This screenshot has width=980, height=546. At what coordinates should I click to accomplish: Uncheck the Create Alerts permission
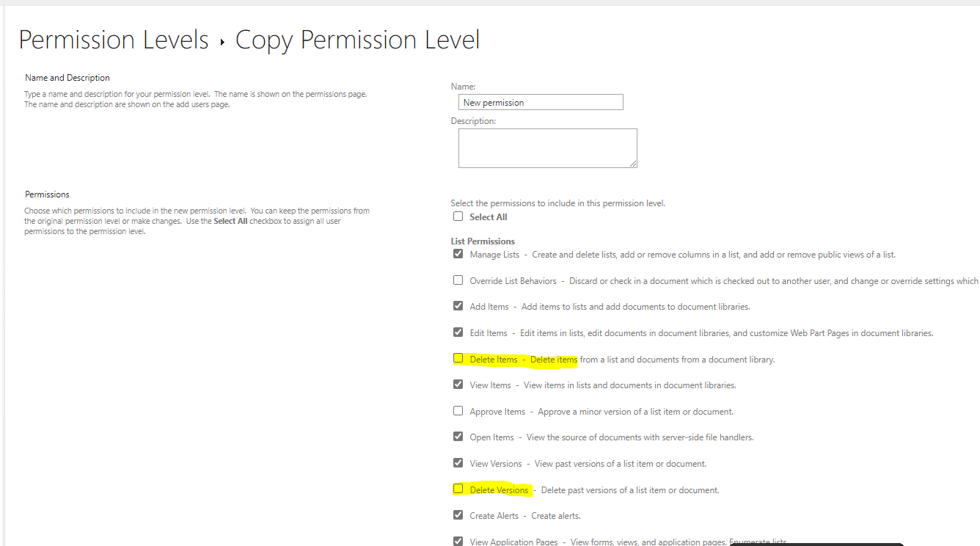[458, 514]
